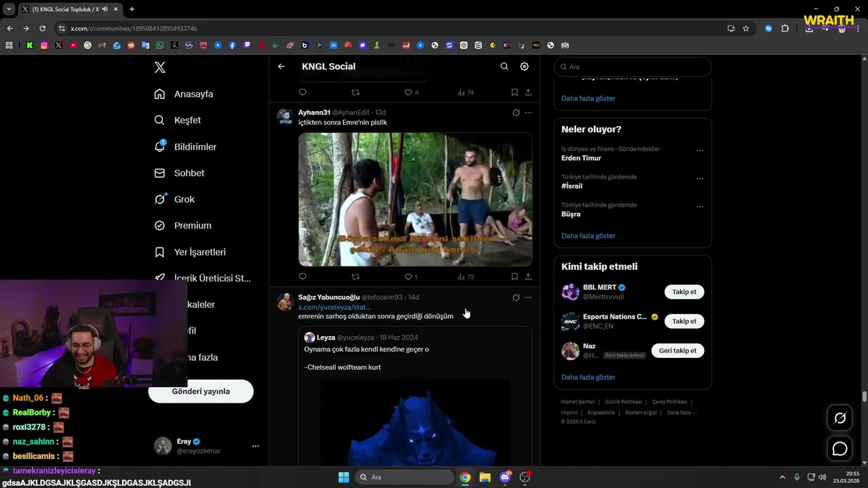868x488 pixels.
Task: Open options for Büşra trend
Action: [700, 207]
